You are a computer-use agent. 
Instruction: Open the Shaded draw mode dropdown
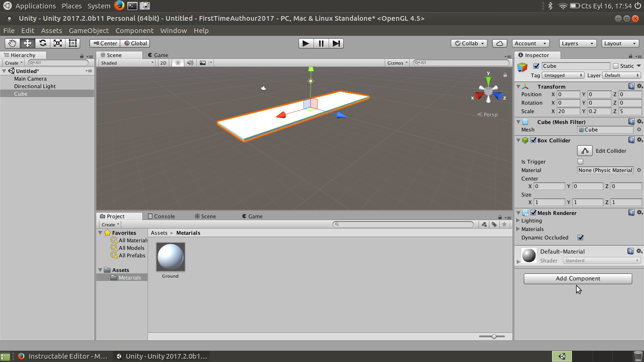127,63
